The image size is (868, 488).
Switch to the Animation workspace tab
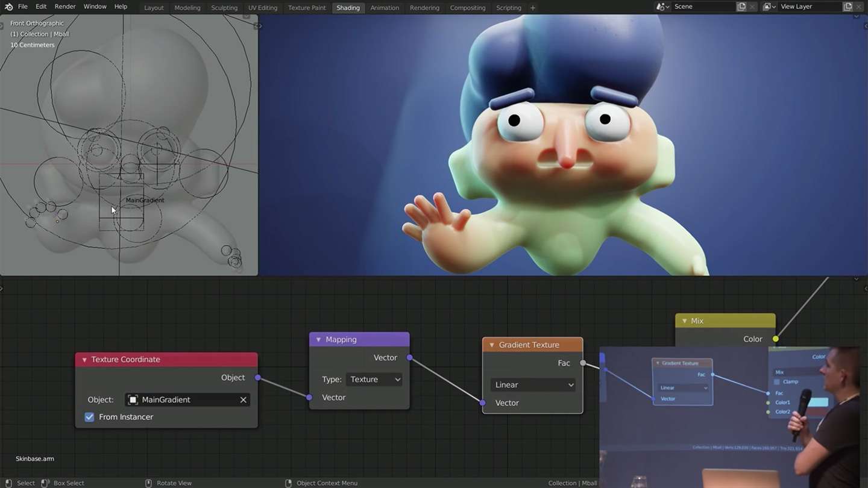coord(385,7)
